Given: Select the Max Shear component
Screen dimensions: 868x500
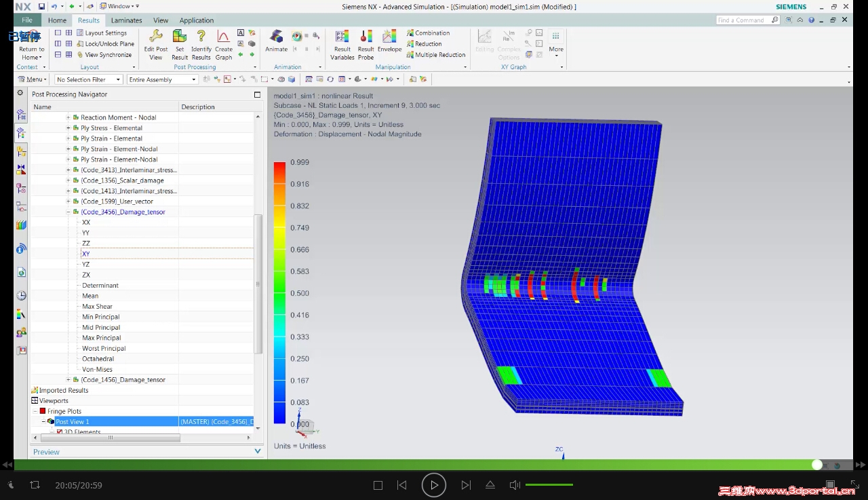Looking at the screenshot, I should [97, 306].
